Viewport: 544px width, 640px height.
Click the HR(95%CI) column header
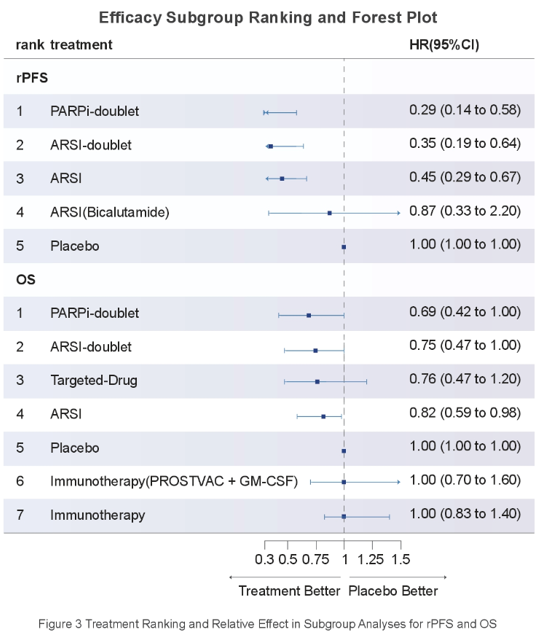coord(444,44)
